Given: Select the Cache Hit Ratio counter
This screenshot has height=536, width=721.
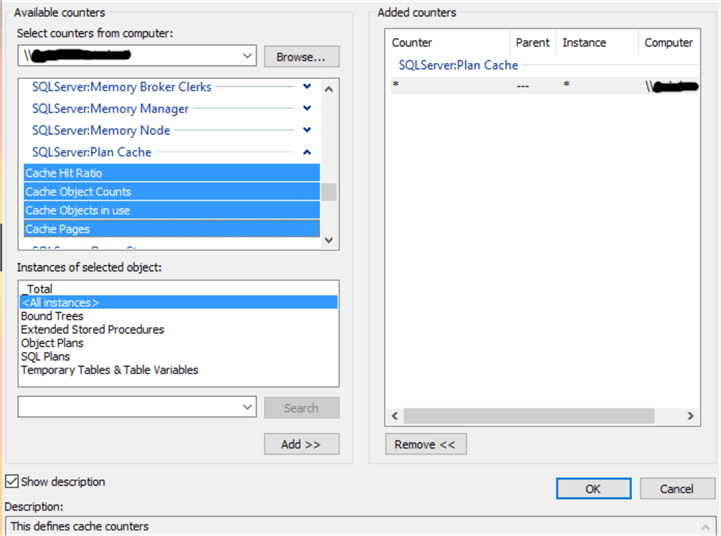Looking at the screenshot, I should (172, 173).
